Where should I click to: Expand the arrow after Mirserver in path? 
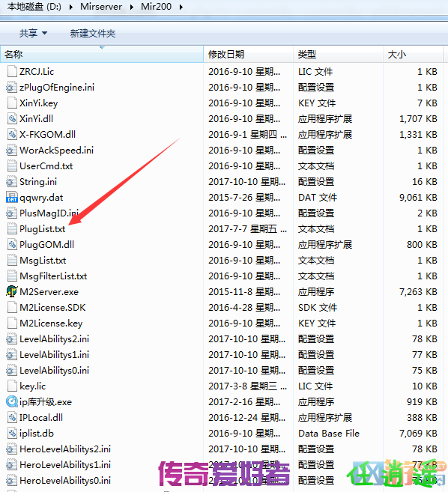click(x=132, y=7)
